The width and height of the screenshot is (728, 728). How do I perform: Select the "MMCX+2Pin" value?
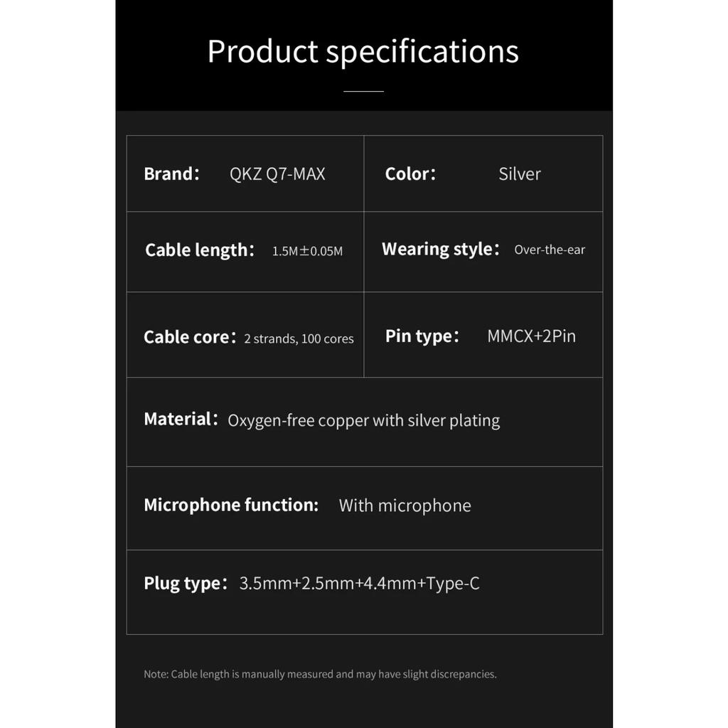tap(532, 336)
